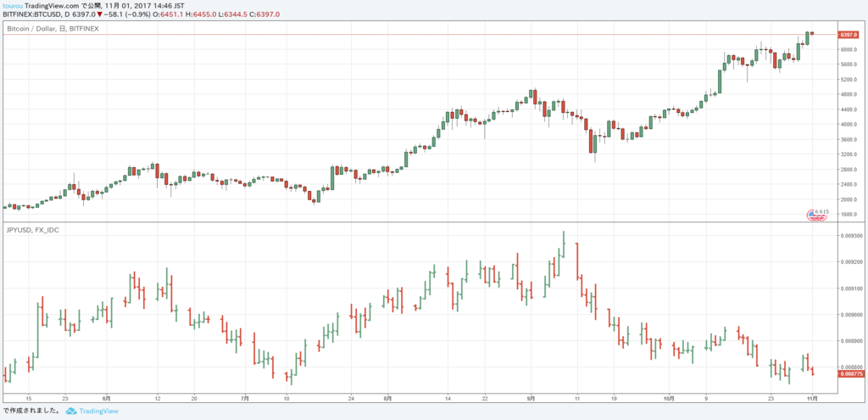Click the '22' date label on time axis
Viewport: 868px width, 420px height.
(485, 398)
